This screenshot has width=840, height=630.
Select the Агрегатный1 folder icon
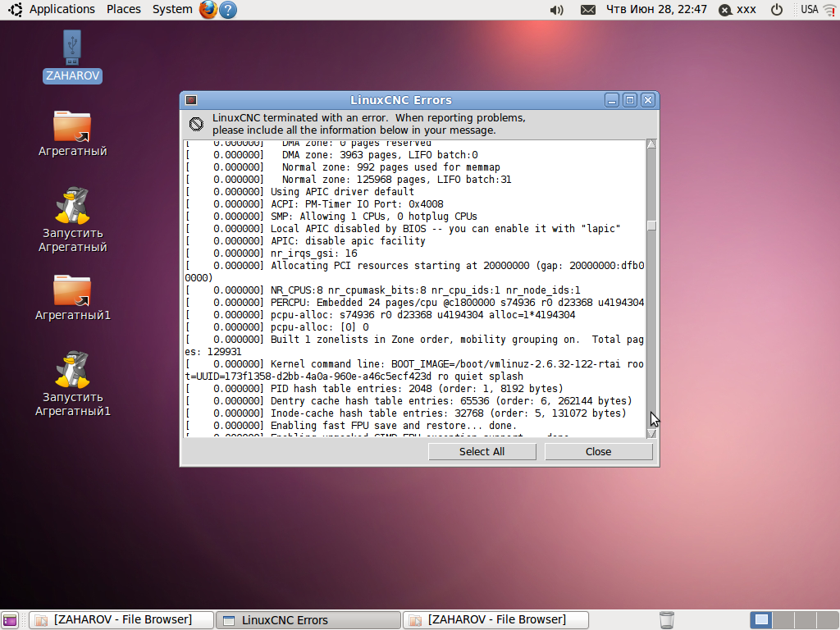tap(72, 298)
